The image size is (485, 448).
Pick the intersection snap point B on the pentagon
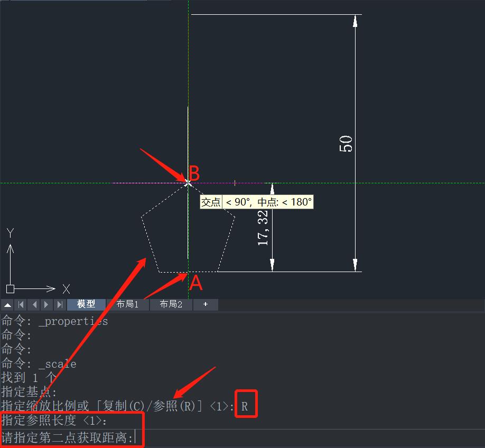[x=188, y=183]
